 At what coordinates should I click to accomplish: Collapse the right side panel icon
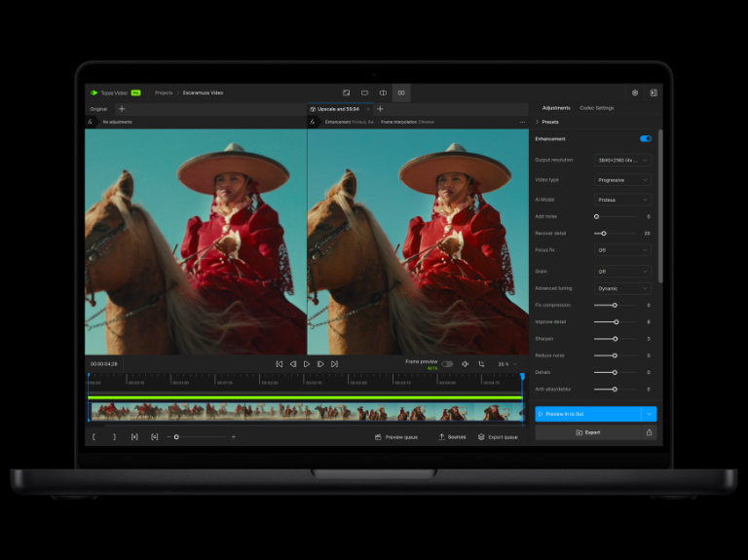click(x=654, y=93)
